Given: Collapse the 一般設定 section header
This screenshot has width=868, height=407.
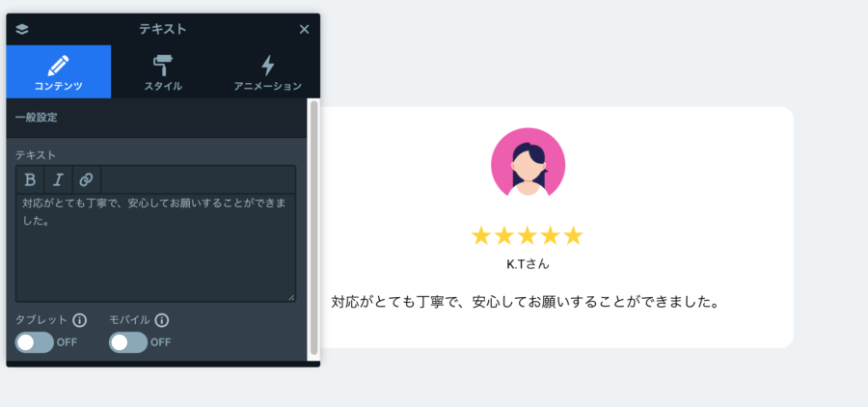Looking at the screenshot, I should click(x=156, y=118).
